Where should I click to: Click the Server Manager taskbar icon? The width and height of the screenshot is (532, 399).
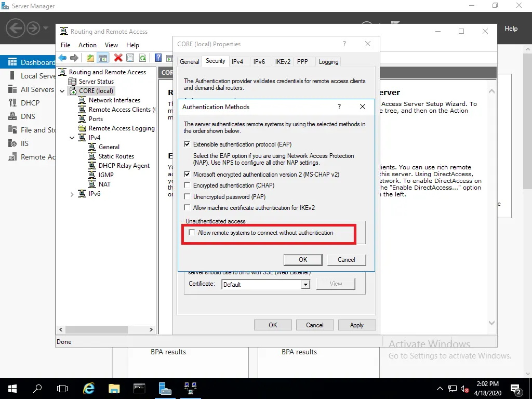pos(165,388)
